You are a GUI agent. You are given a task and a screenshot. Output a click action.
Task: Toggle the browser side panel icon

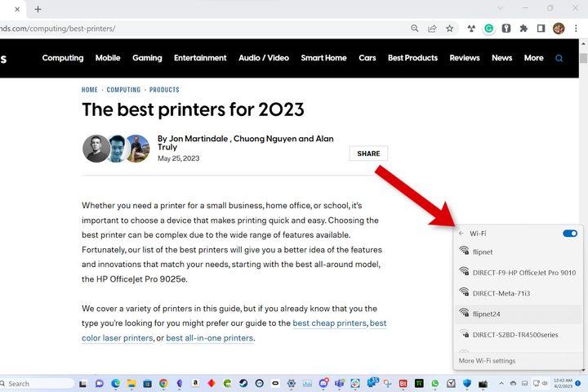(541, 29)
